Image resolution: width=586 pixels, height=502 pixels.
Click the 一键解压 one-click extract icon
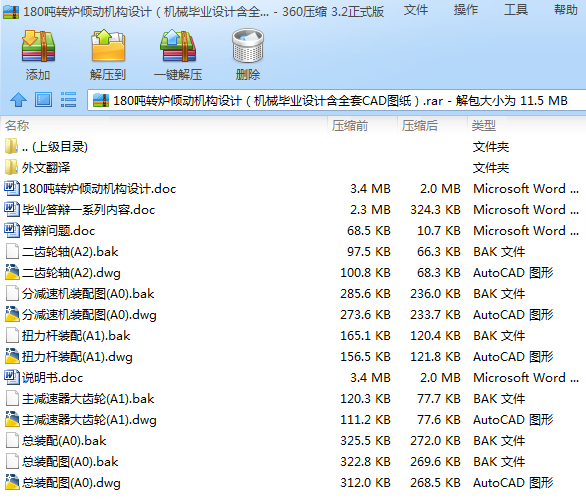(x=178, y=46)
